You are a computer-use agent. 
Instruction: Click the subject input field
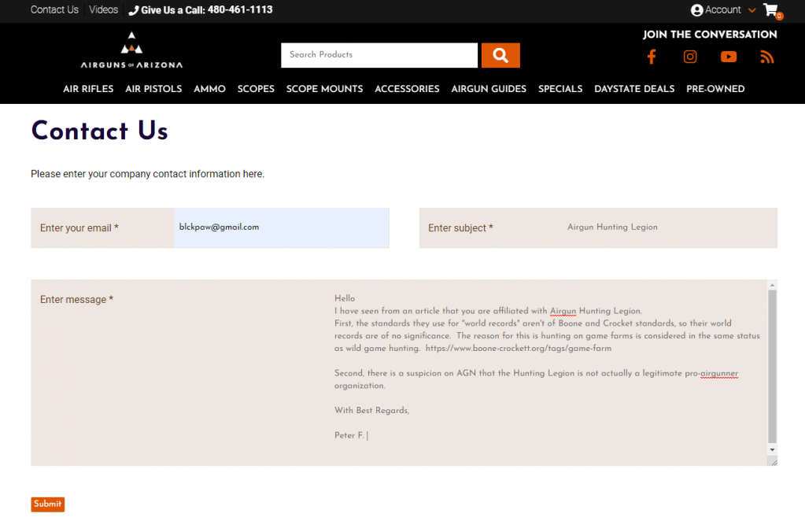670,227
